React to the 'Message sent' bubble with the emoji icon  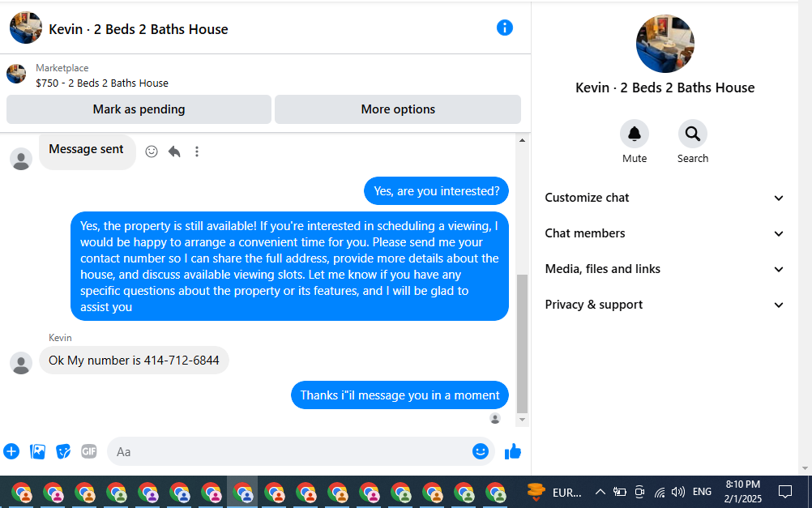152,152
